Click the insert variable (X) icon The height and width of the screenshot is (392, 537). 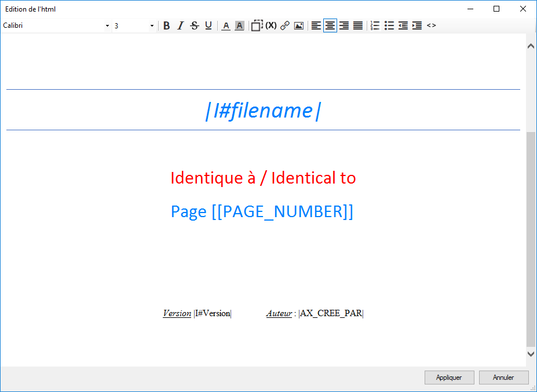271,25
